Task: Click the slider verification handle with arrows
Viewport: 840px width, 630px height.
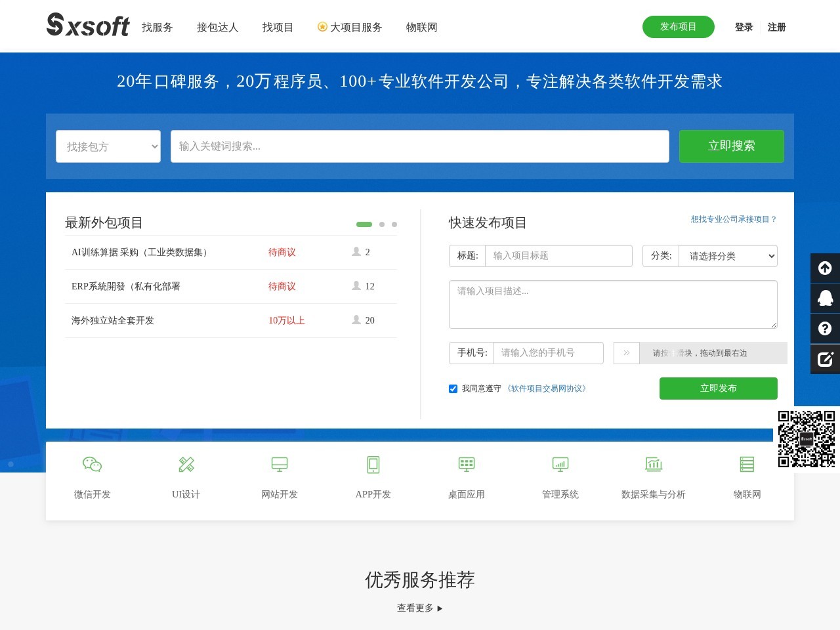Action: [x=627, y=353]
